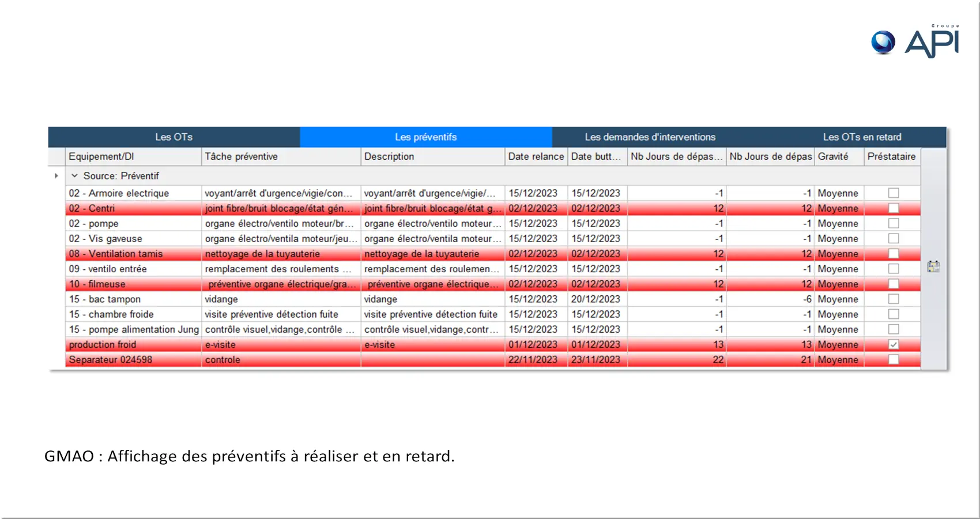Image resolution: width=980 pixels, height=519 pixels.
Task: Sort by Tâche préventive column header
Action: coord(281,156)
